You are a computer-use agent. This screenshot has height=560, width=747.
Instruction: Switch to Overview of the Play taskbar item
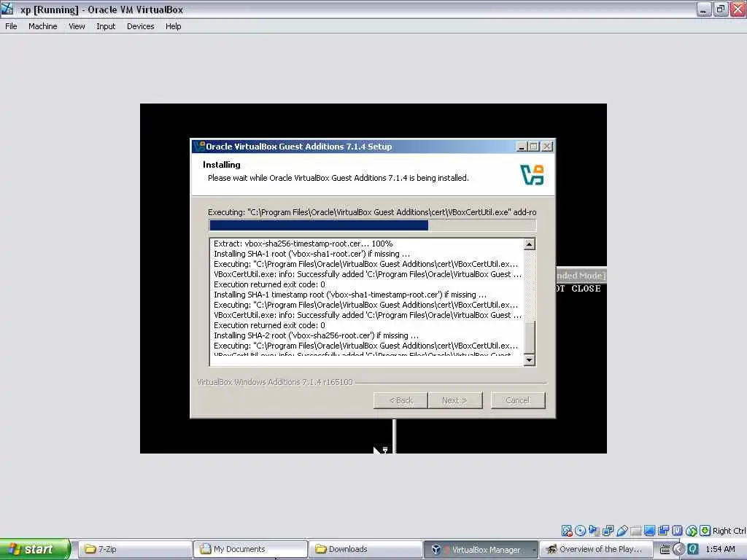597,549
